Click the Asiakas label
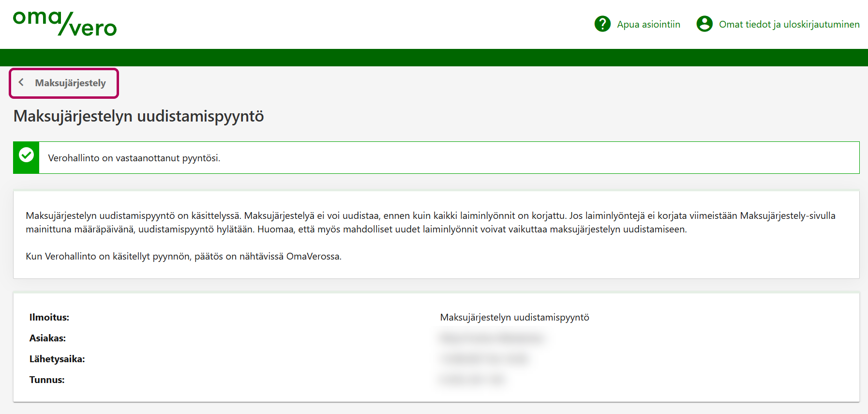This screenshot has width=868, height=414. [47, 338]
